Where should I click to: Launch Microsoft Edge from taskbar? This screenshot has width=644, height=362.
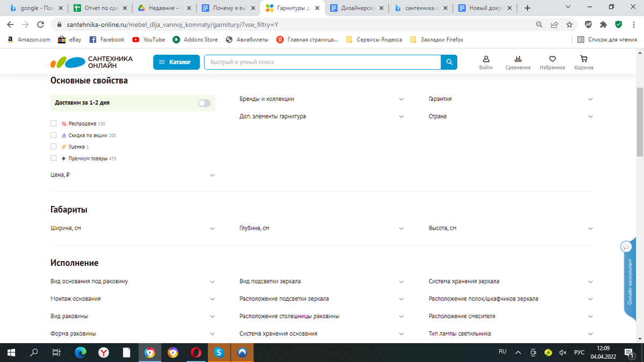pyautogui.click(x=80, y=352)
